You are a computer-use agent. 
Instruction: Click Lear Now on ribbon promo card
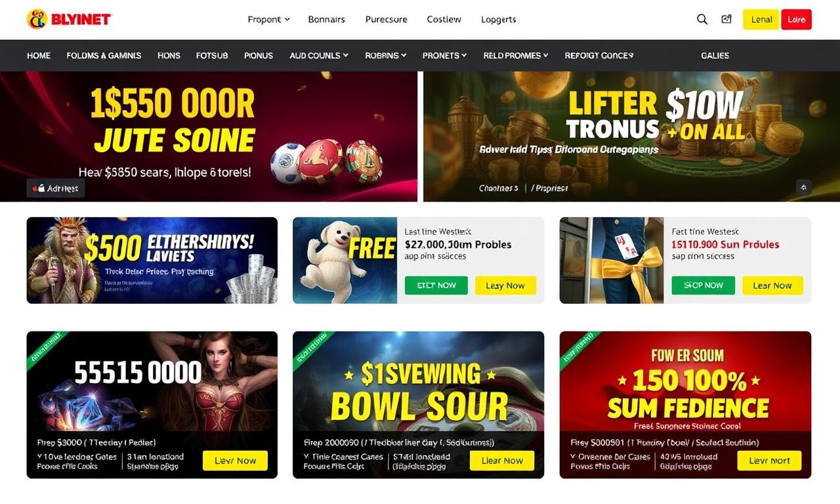pyautogui.click(x=772, y=285)
